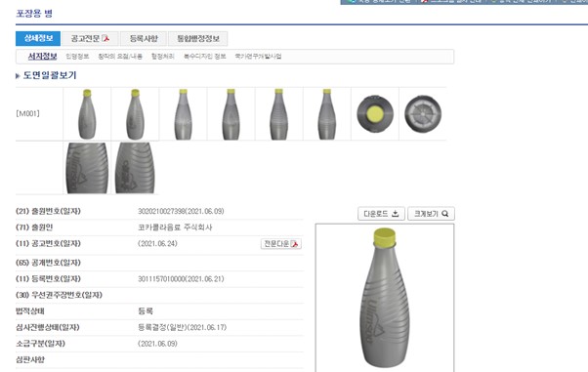The image size is (588, 372).
Task: Go to 행정처리 section
Action: point(163,57)
